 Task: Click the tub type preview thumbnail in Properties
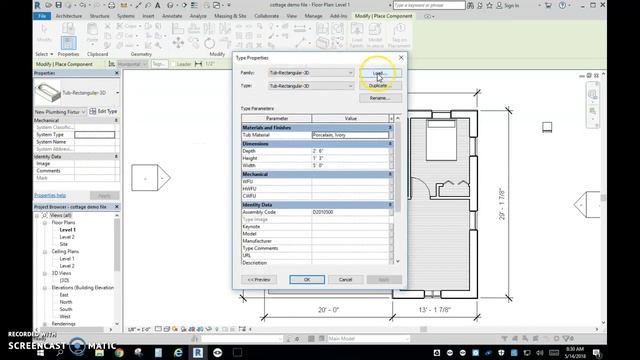(x=48, y=92)
